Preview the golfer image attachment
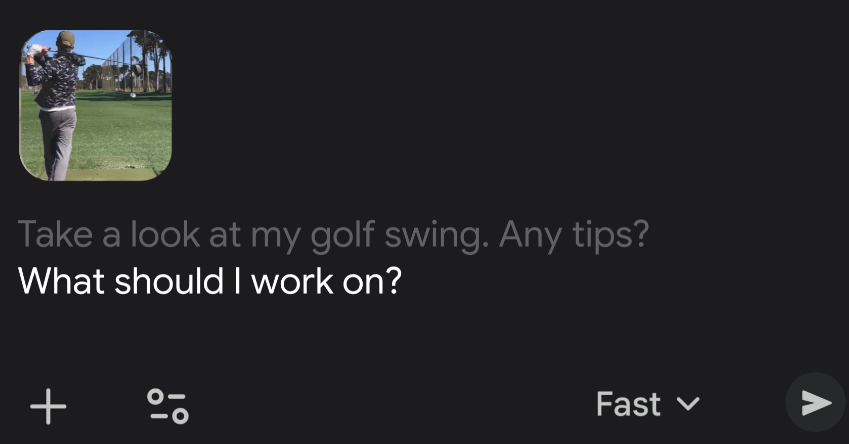Screen dimensions: 849x444 point(96,105)
